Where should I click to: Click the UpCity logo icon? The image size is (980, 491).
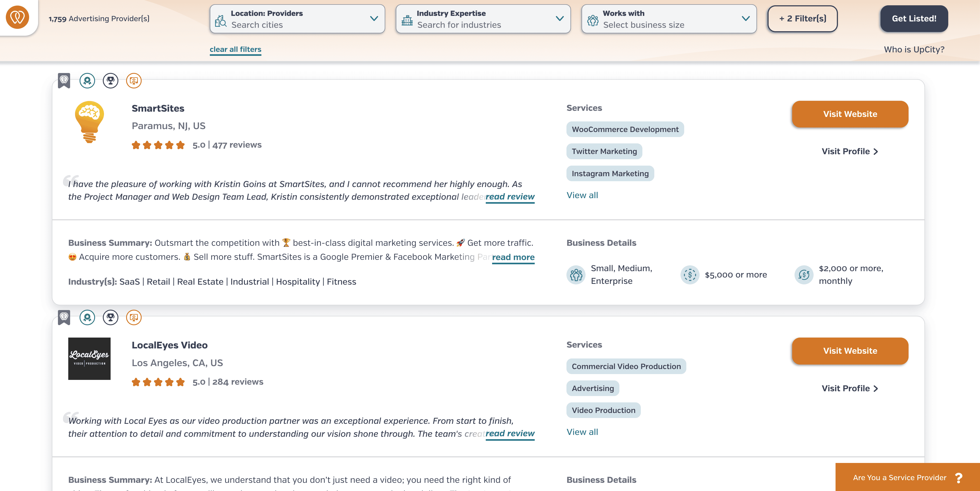click(17, 17)
